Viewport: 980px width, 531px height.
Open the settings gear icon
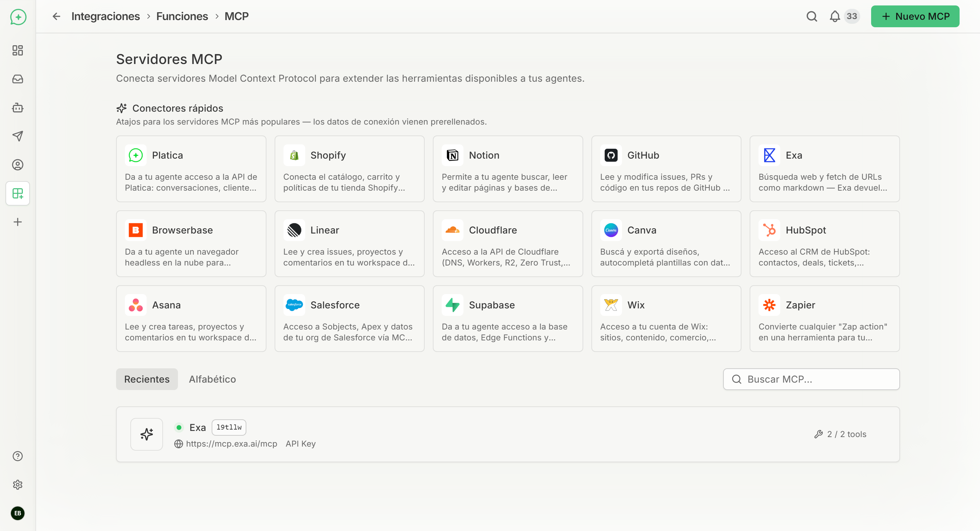[17, 485]
